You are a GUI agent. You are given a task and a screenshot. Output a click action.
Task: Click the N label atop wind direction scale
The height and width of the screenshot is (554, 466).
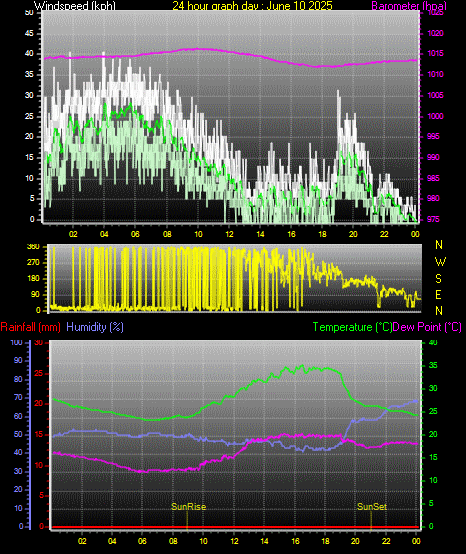click(439, 245)
